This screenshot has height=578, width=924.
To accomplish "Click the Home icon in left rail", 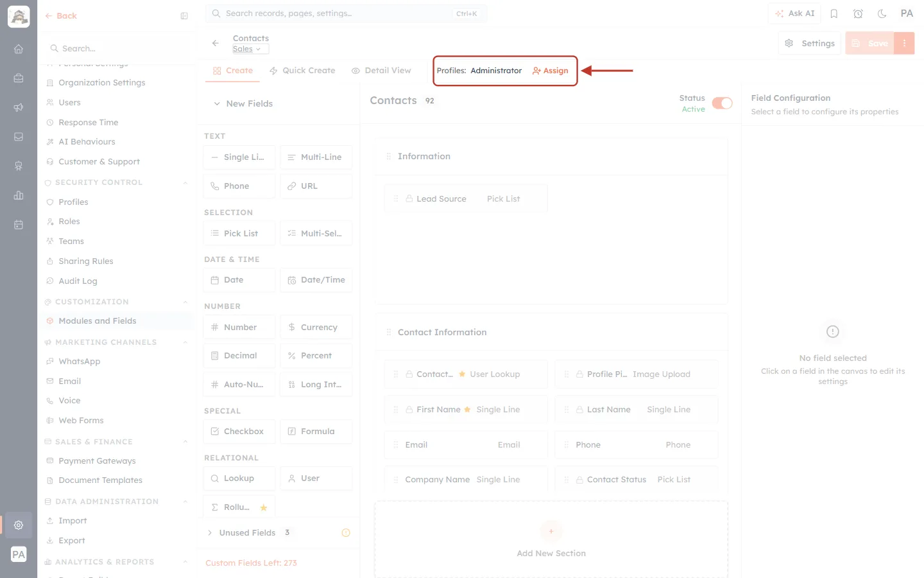I will point(19,49).
